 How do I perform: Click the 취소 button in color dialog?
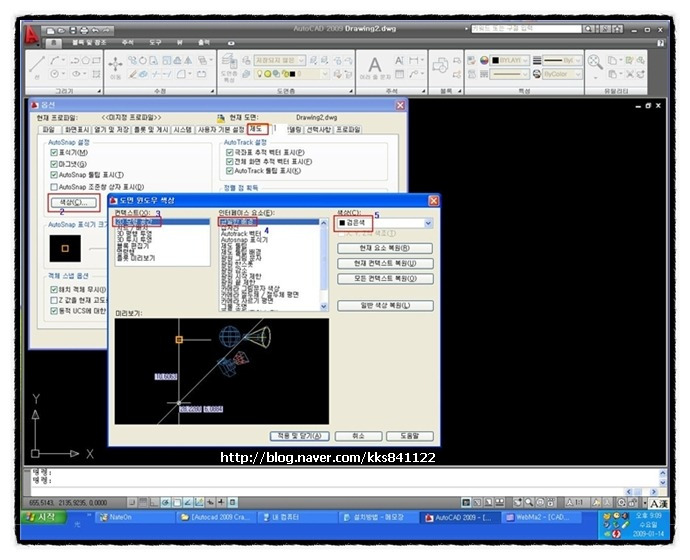[x=358, y=436]
